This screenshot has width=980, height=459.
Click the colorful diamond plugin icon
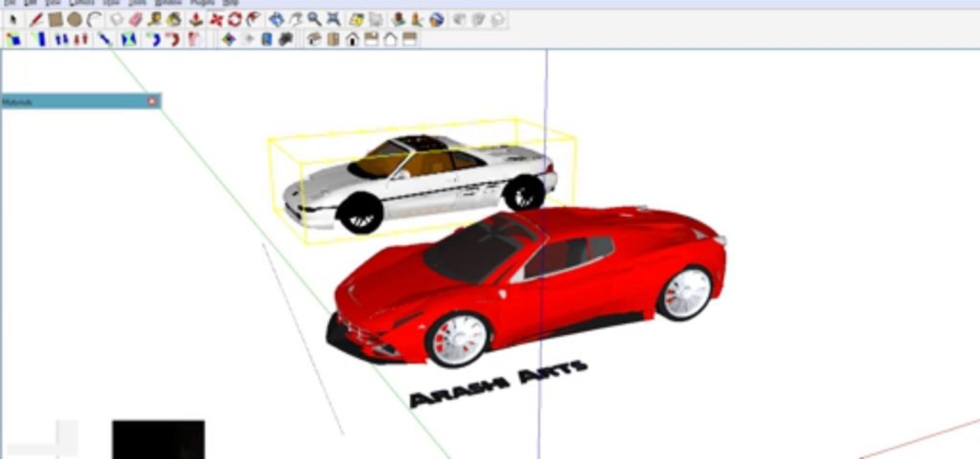[228, 40]
